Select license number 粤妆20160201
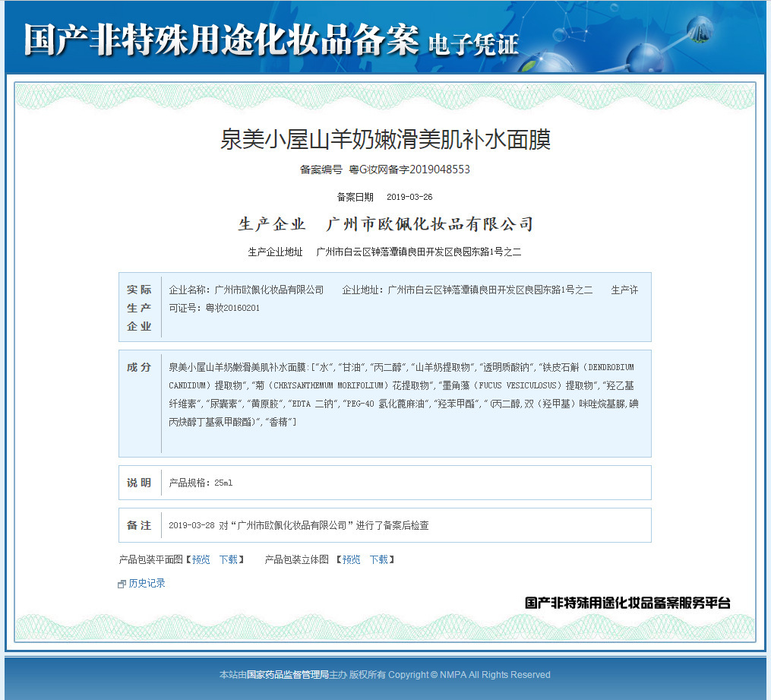 [x=232, y=308]
